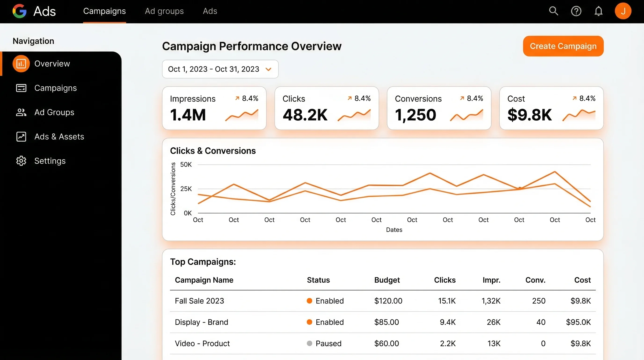This screenshot has height=360, width=644.
Task: Open notifications bell icon
Action: click(598, 11)
